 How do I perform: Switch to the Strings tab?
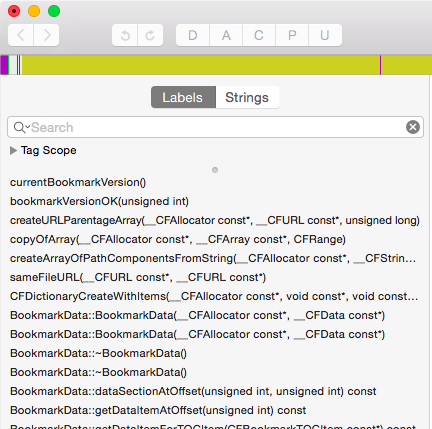pyautogui.click(x=247, y=97)
